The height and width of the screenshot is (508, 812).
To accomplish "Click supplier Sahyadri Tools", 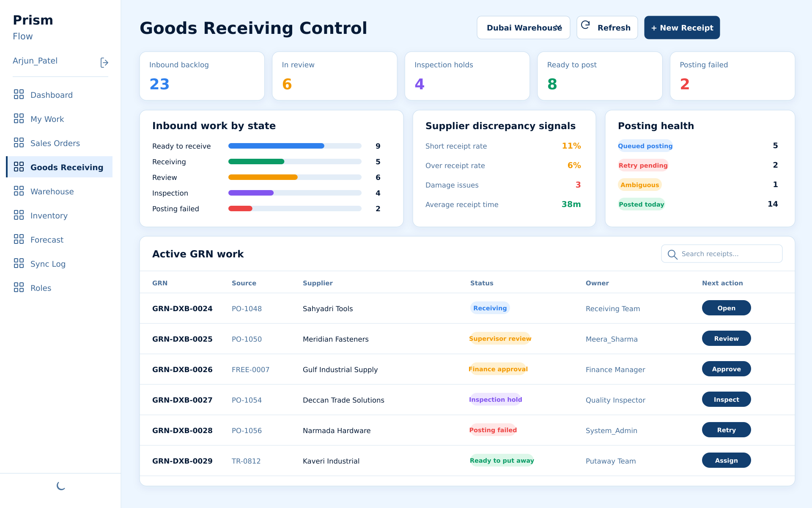I will pyautogui.click(x=328, y=309).
